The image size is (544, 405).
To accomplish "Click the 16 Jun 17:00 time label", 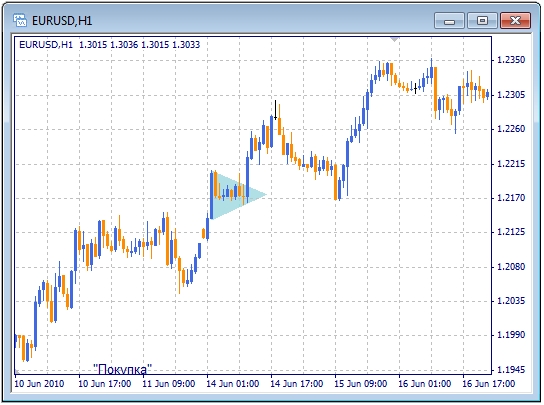I will [488, 384].
